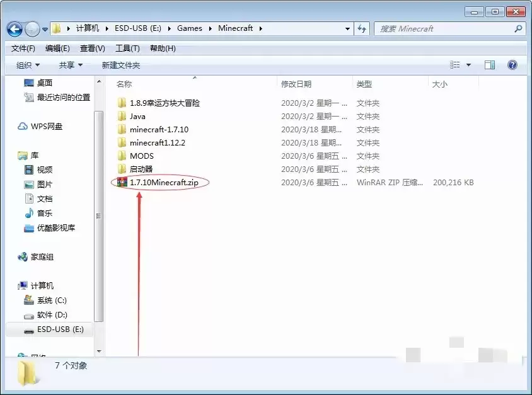532x395 pixels.
Task: Select Games breadcrumb in address bar
Action: tap(189, 28)
